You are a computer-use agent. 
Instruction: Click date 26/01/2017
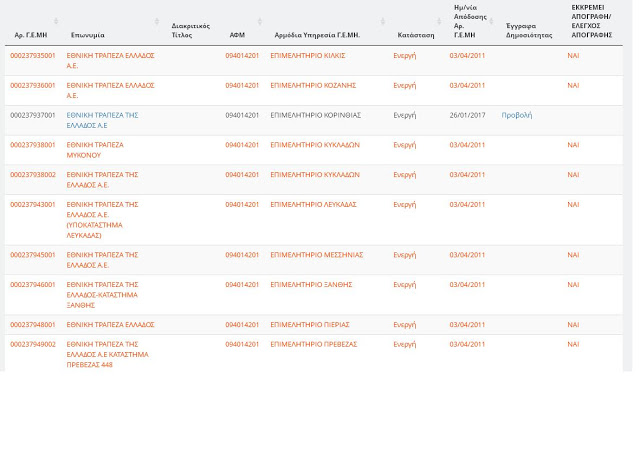467,115
